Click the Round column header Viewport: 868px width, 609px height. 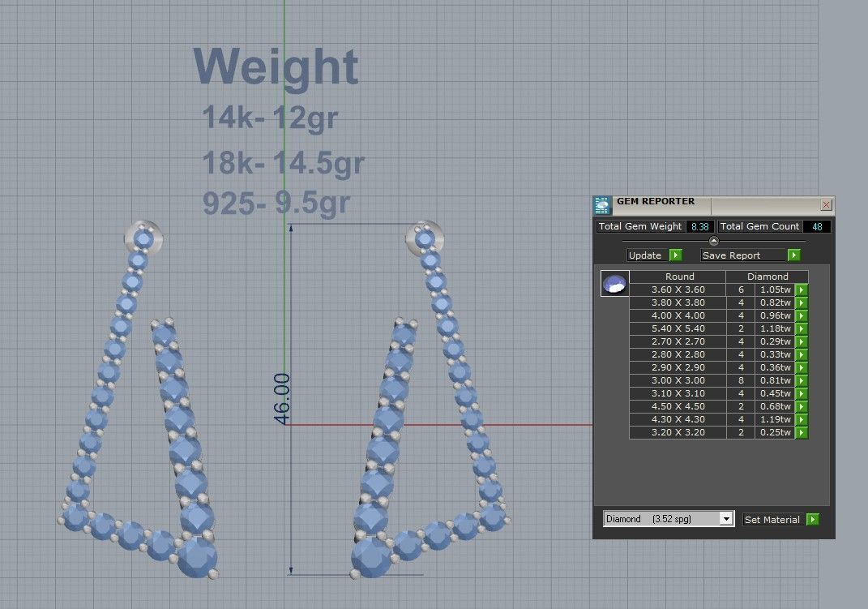(678, 277)
